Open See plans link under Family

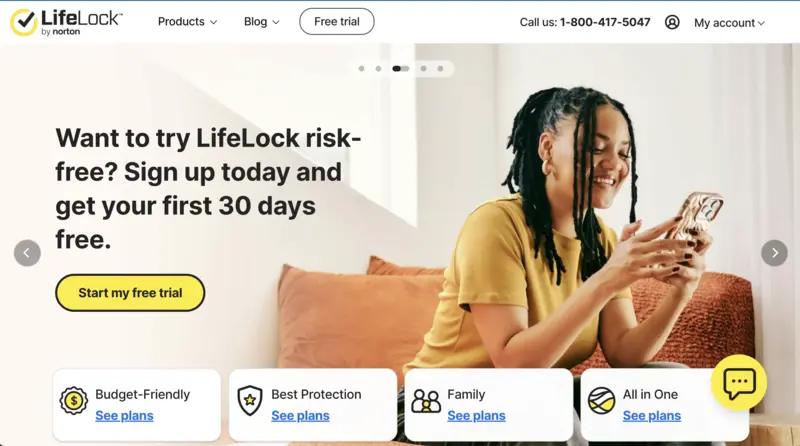[476, 416]
